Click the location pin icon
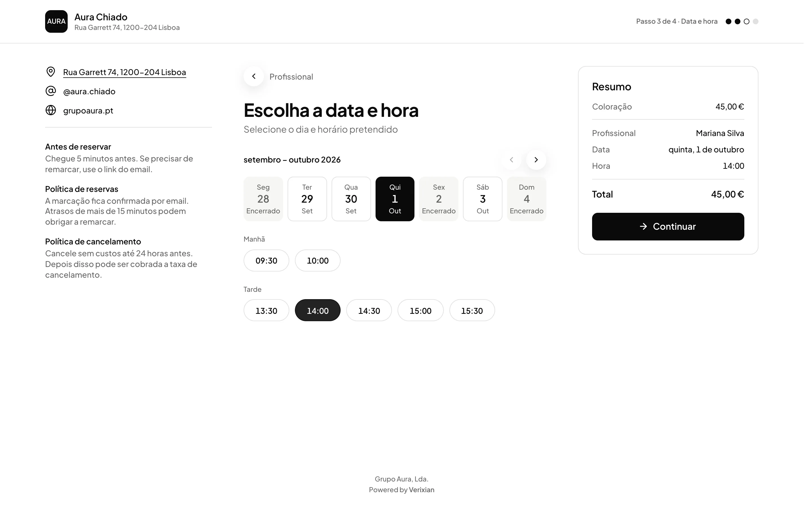812x508 pixels. (51, 72)
